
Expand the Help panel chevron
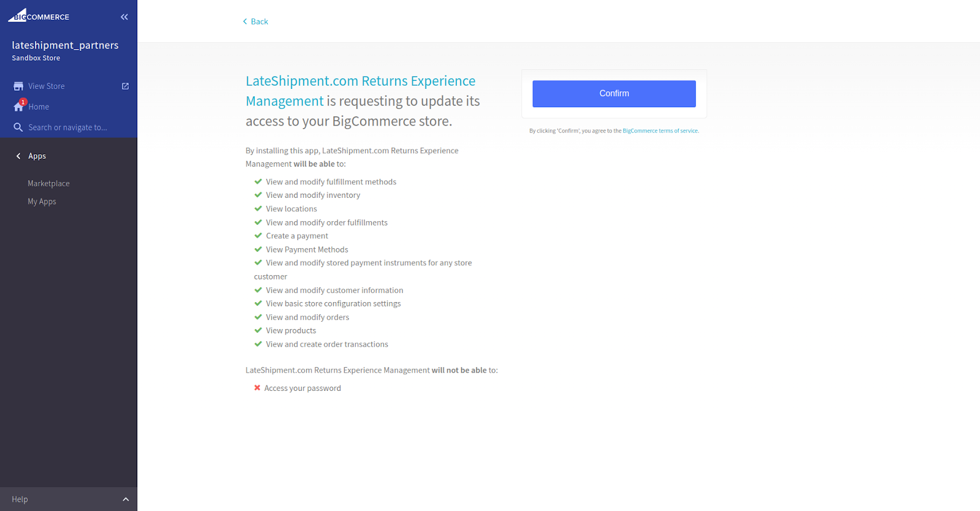coord(126,499)
